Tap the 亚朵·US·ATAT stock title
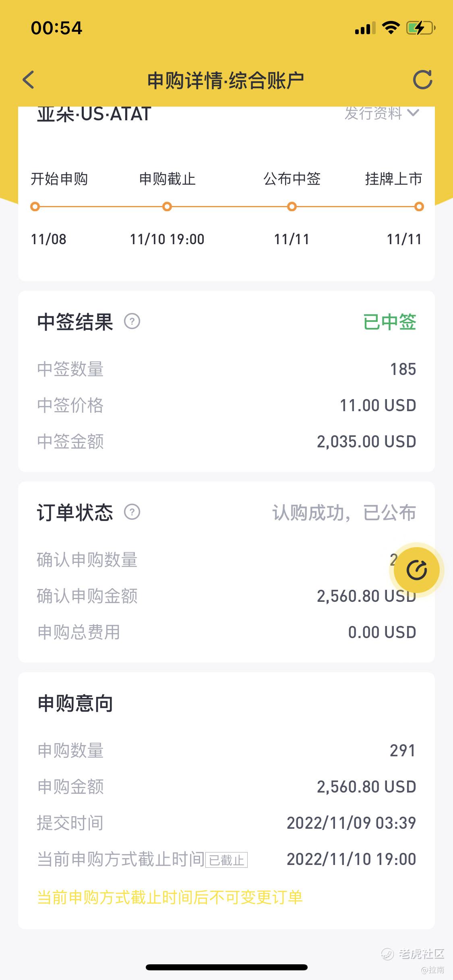Image resolution: width=453 pixels, height=980 pixels. 94,114
